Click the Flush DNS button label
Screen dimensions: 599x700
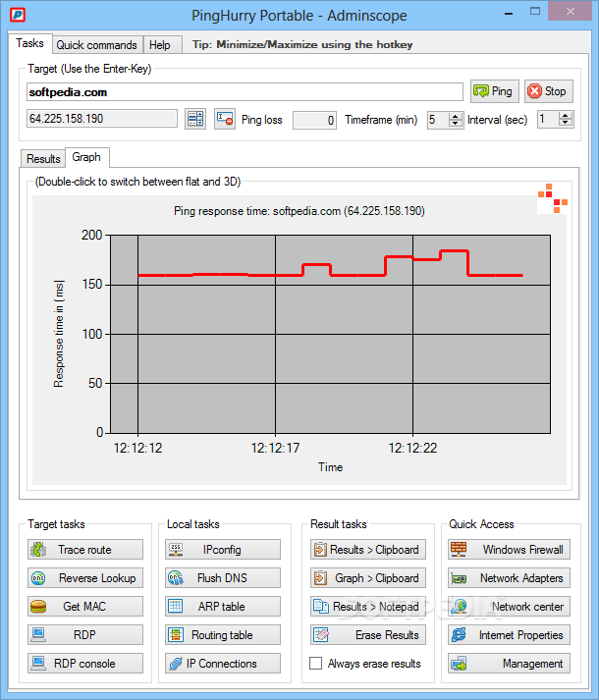point(222,578)
